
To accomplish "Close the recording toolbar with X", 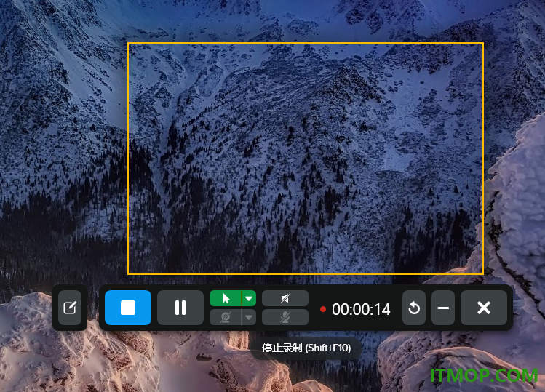I will point(484,308).
